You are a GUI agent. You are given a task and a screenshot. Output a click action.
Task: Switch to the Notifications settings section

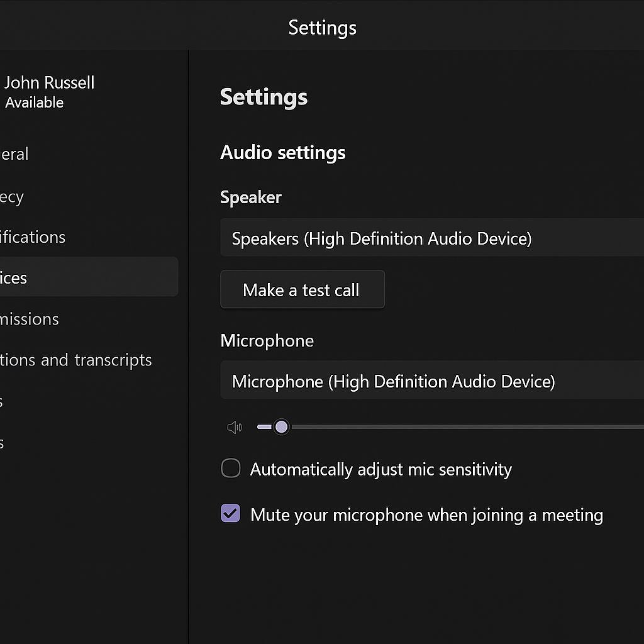pos(33,237)
